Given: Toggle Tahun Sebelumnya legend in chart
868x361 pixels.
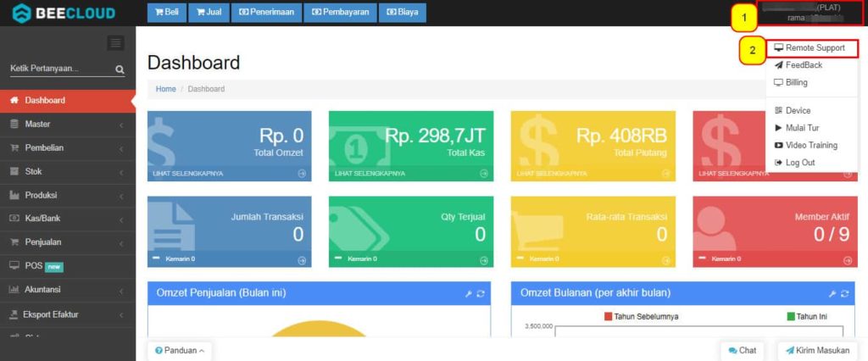Looking at the screenshot, I should 641,316.
